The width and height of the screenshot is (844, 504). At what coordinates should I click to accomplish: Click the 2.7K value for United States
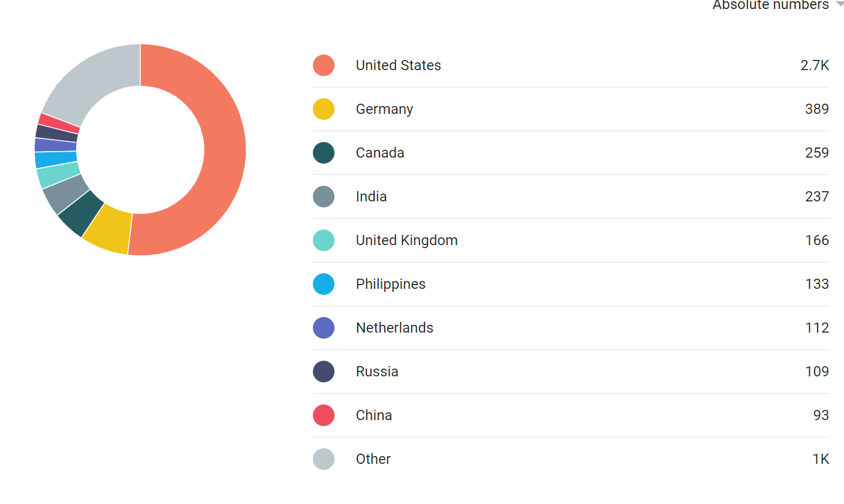(815, 65)
